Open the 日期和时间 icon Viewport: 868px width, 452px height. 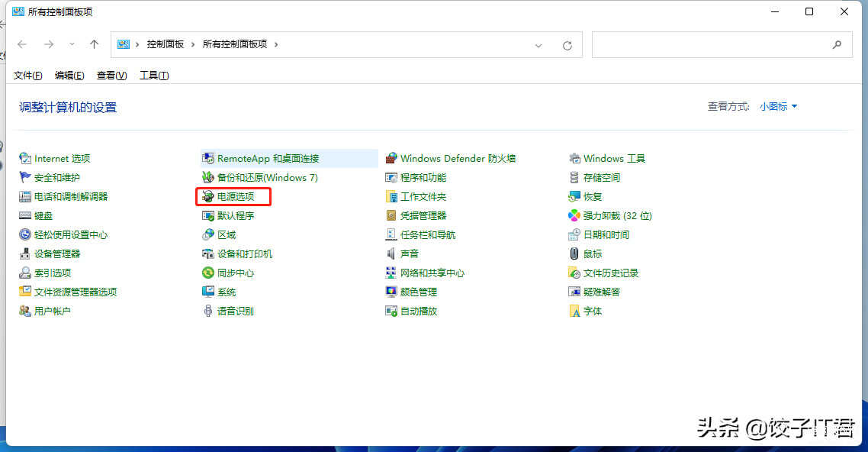point(574,235)
